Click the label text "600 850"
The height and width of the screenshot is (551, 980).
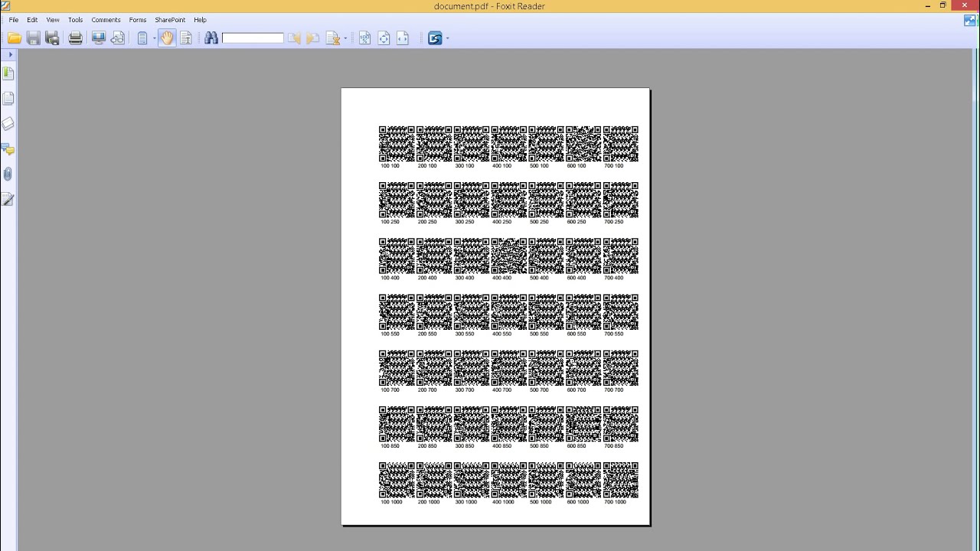point(577,446)
